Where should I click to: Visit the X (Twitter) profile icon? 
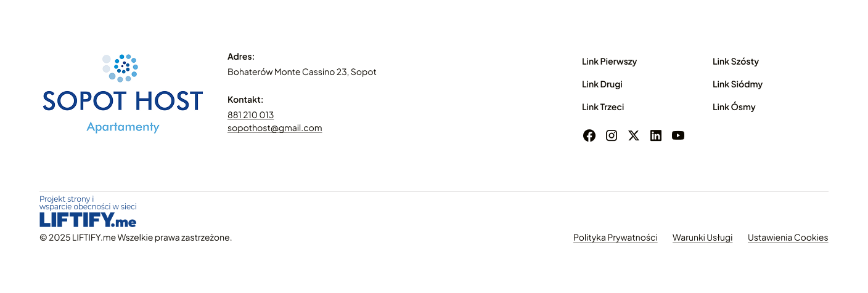pos(634,135)
